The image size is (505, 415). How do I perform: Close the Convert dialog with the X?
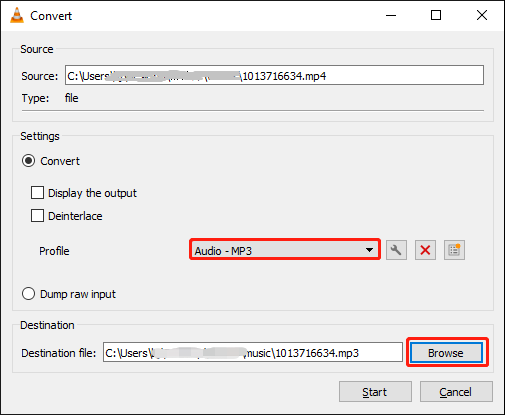[482, 15]
